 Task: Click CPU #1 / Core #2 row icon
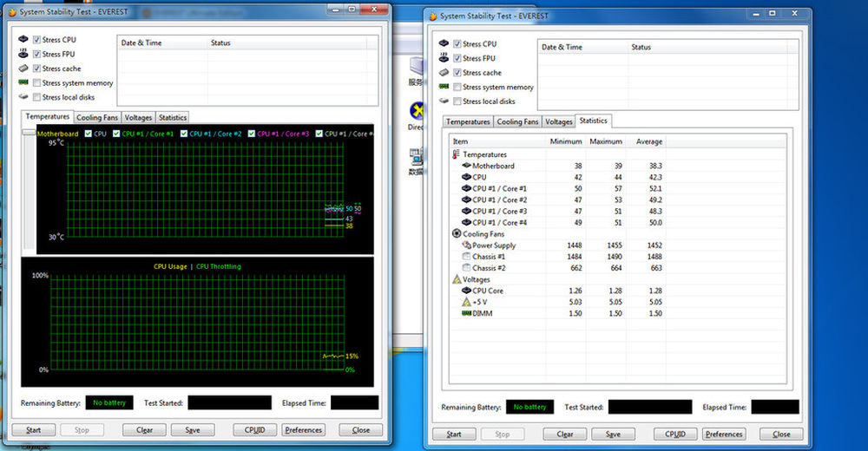point(466,199)
